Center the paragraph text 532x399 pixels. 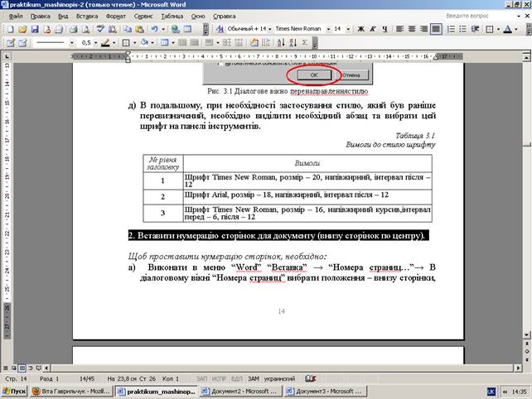coord(412,29)
